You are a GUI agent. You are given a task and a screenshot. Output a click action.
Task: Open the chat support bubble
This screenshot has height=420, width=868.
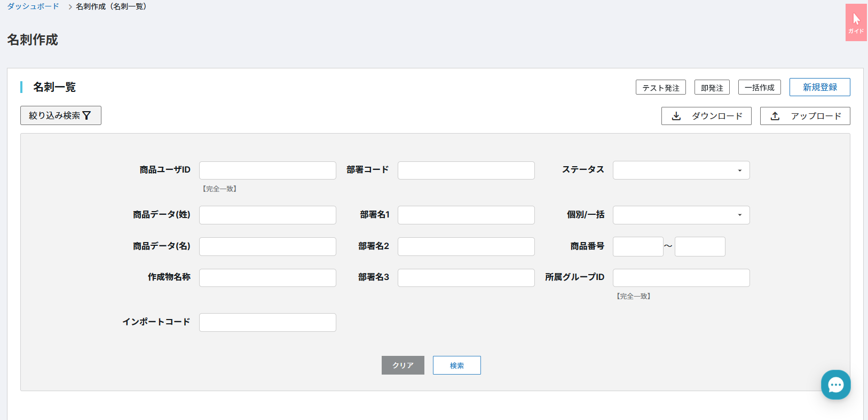click(835, 385)
